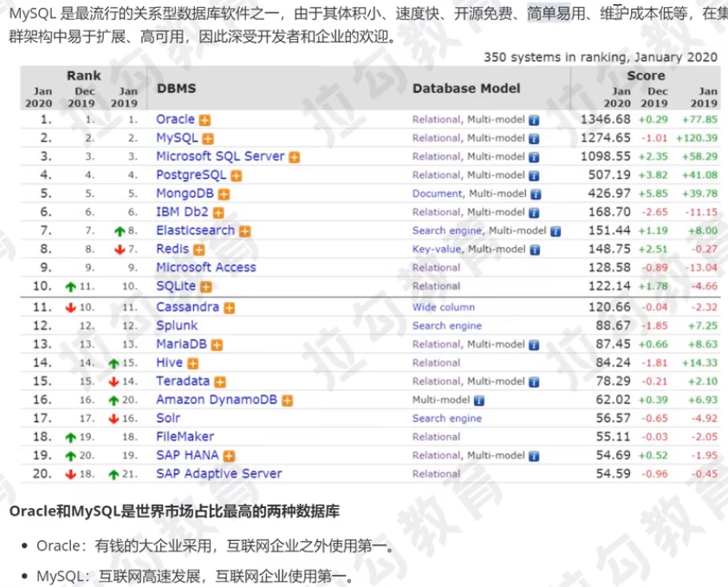This screenshot has width=728, height=587.
Task: Click the info icon in the Redis row
Action: [x=536, y=250]
